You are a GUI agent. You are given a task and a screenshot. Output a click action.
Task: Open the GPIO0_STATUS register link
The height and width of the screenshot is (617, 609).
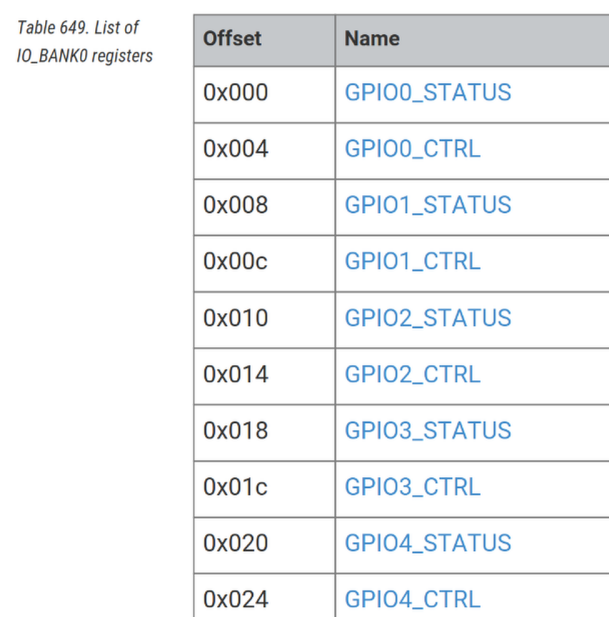(427, 93)
